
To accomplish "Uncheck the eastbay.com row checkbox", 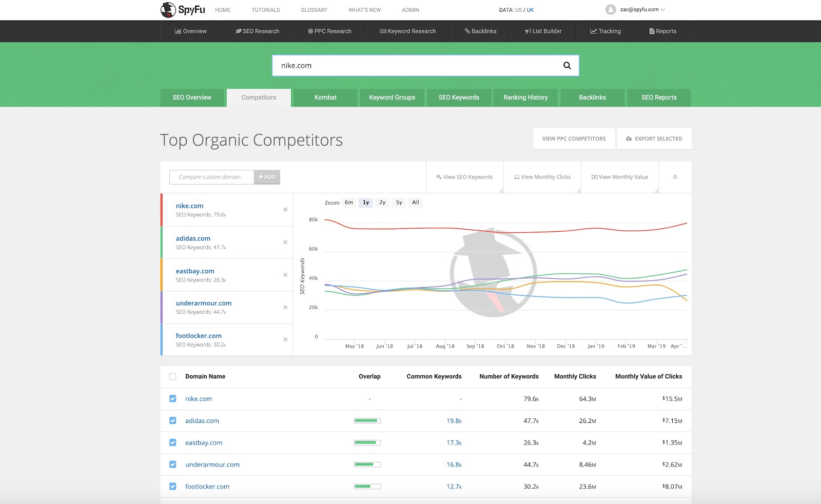I will [173, 442].
